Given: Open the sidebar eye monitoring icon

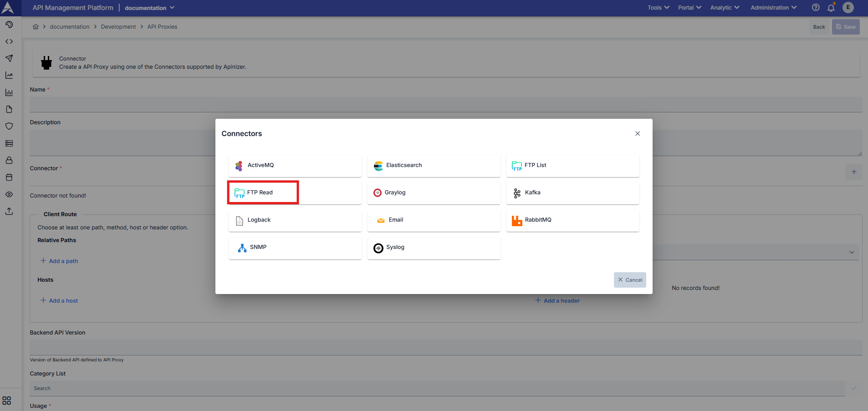Looking at the screenshot, I should (x=9, y=194).
